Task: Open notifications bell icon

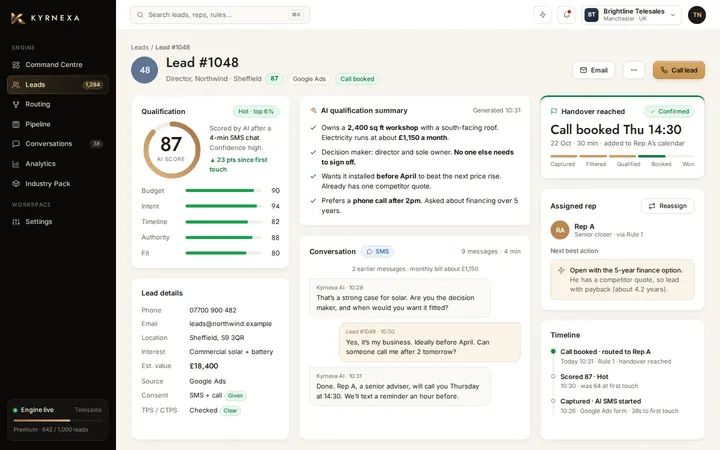Action: 567,15
